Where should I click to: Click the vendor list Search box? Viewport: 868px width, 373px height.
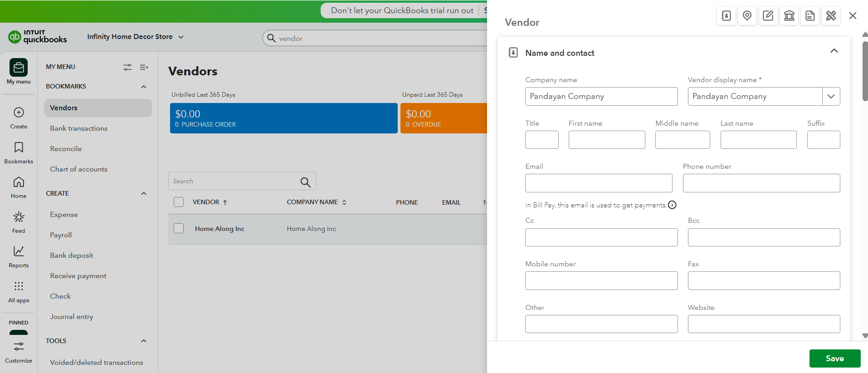[242, 181]
